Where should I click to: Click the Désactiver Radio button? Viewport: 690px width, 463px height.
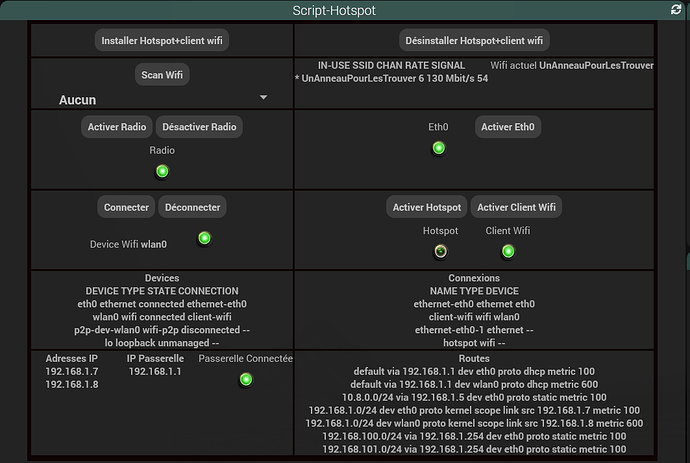click(x=199, y=127)
